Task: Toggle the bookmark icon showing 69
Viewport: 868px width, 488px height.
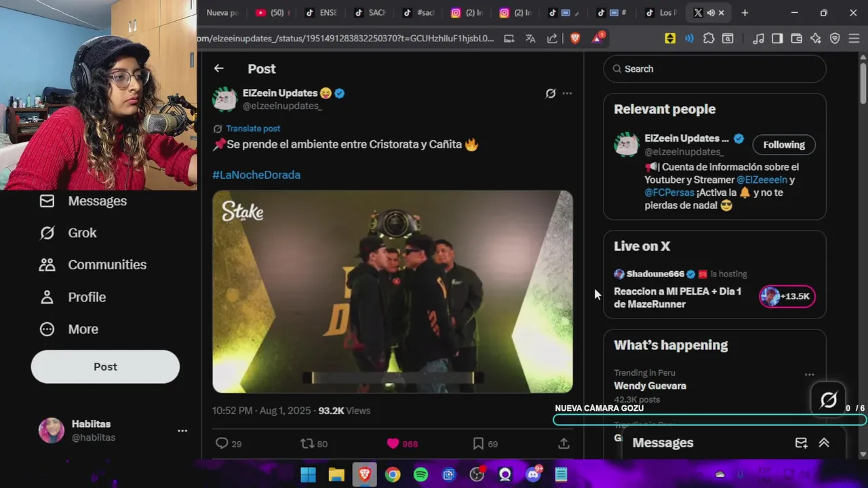Action: (x=478, y=443)
